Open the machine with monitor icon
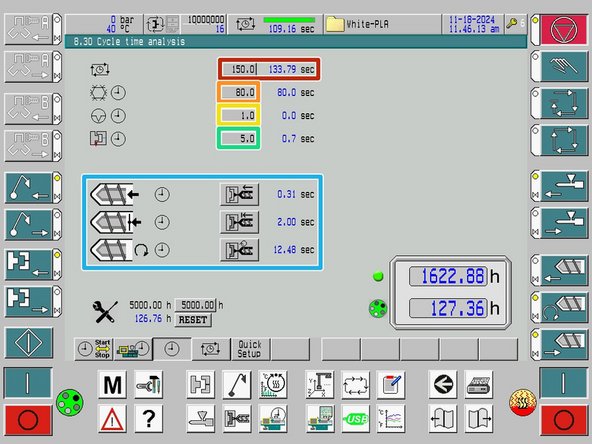592x444 pixels. click(x=319, y=419)
